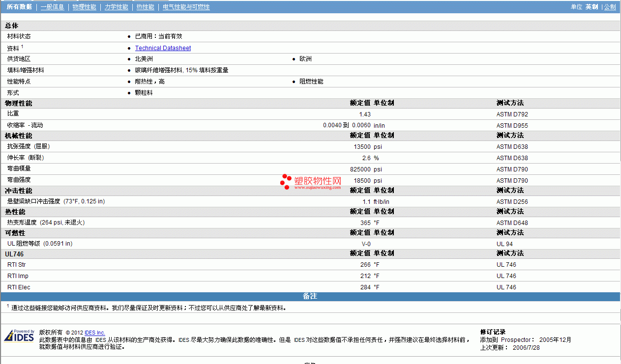Click the IDES logo icon
The height and width of the screenshot is (364, 621).
pos(19,336)
